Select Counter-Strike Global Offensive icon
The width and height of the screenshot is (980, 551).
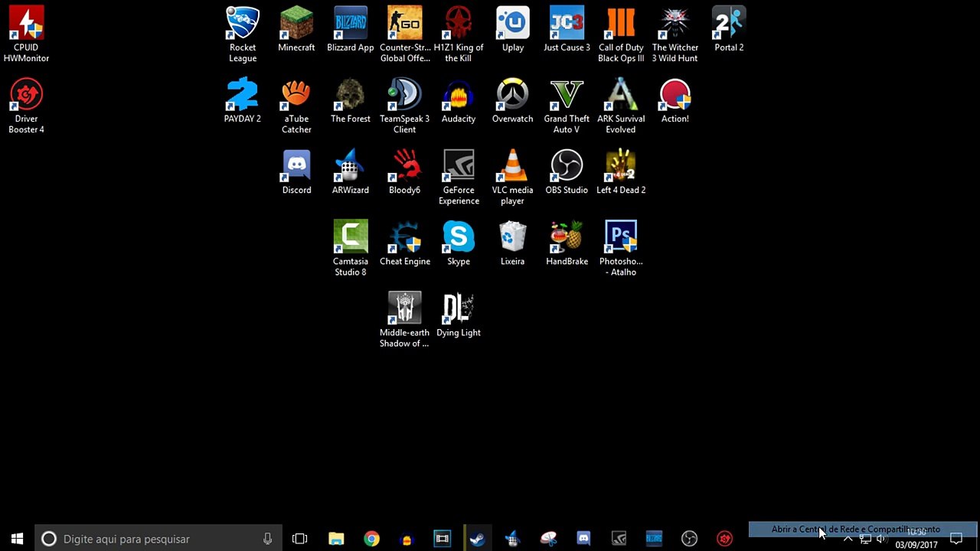[x=405, y=34]
